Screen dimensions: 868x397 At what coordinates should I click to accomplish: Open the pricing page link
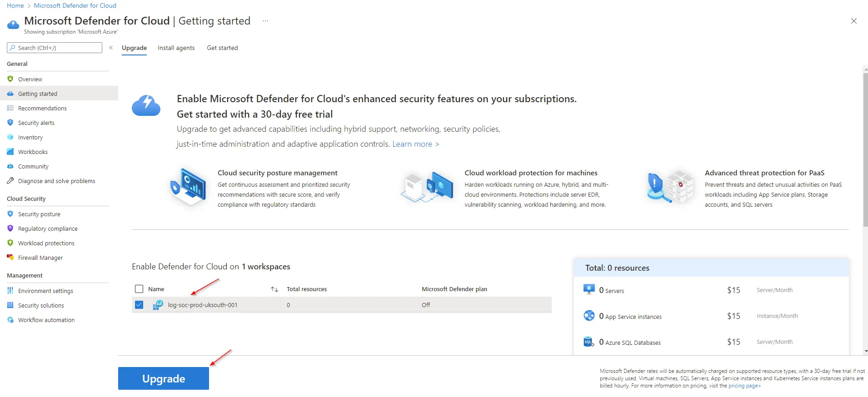point(744,386)
